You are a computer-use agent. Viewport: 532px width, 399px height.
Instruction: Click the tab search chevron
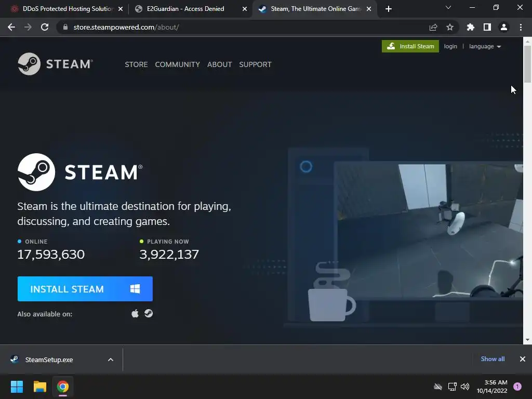point(448,7)
